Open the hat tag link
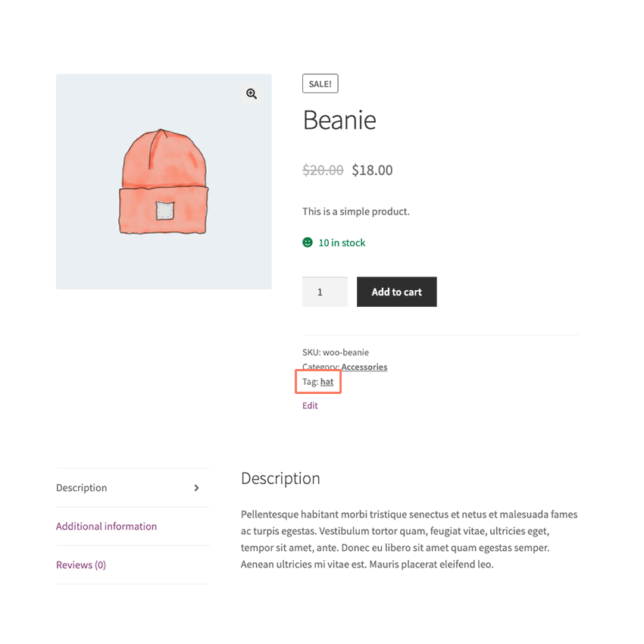Viewport: 644px width, 644px height. 327,382
